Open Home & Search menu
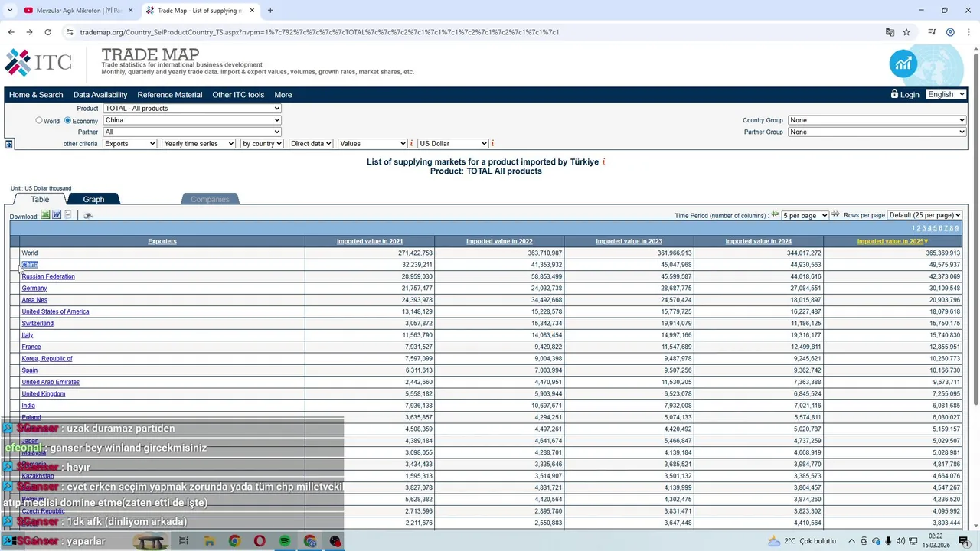 (x=36, y=95)
